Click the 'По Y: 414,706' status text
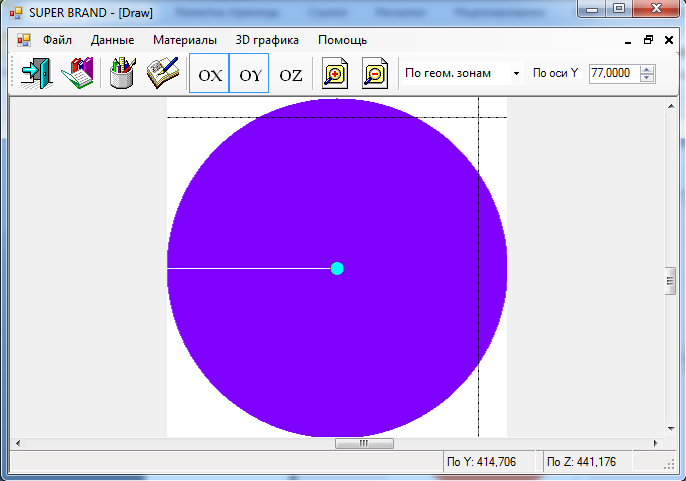 tap(481, 462)
